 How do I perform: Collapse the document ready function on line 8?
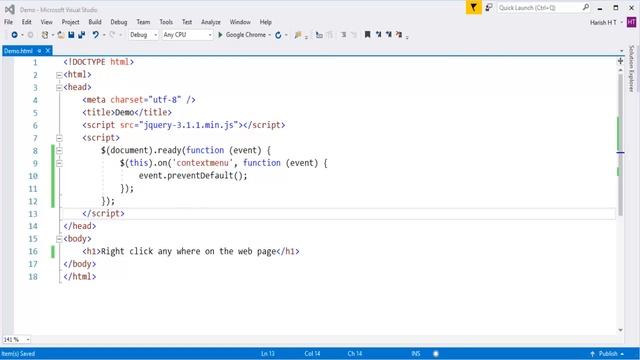[59, 151]
